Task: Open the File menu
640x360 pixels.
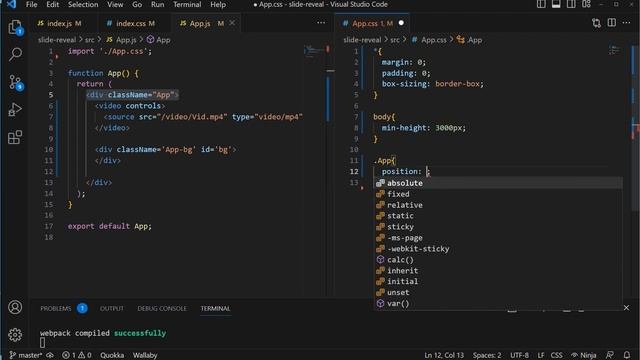Action: pyautogui.click(x=31, y=4)
